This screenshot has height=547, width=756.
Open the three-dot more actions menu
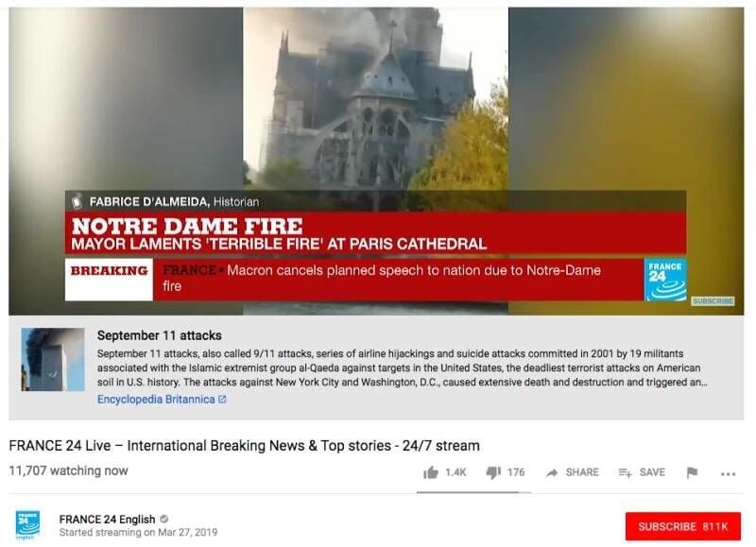point(728,473)
